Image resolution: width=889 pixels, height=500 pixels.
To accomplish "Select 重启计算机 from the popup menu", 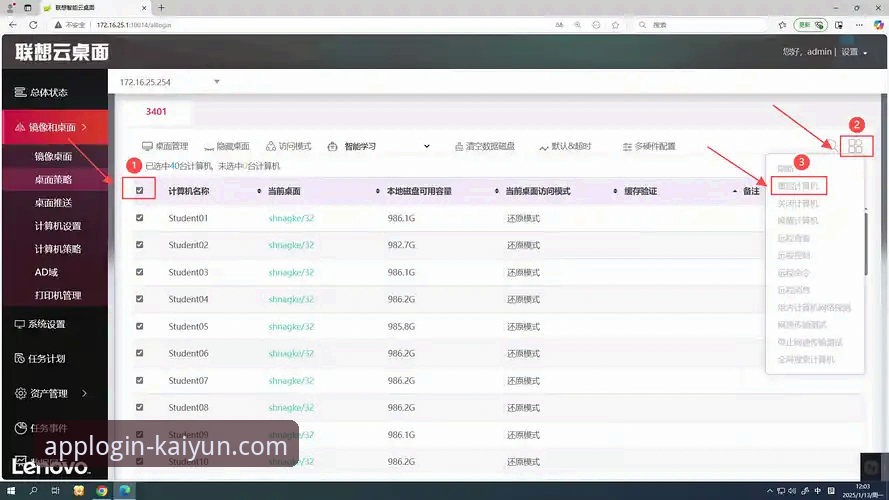I will coord(798,186).
